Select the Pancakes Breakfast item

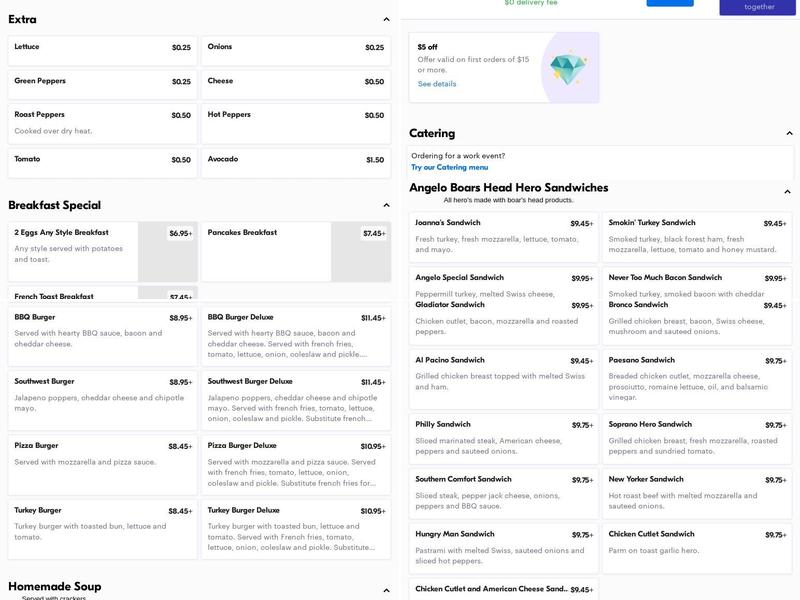[296, 251]
